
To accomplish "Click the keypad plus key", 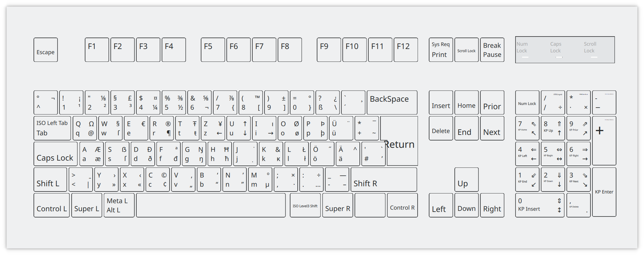I will (604, 140).
